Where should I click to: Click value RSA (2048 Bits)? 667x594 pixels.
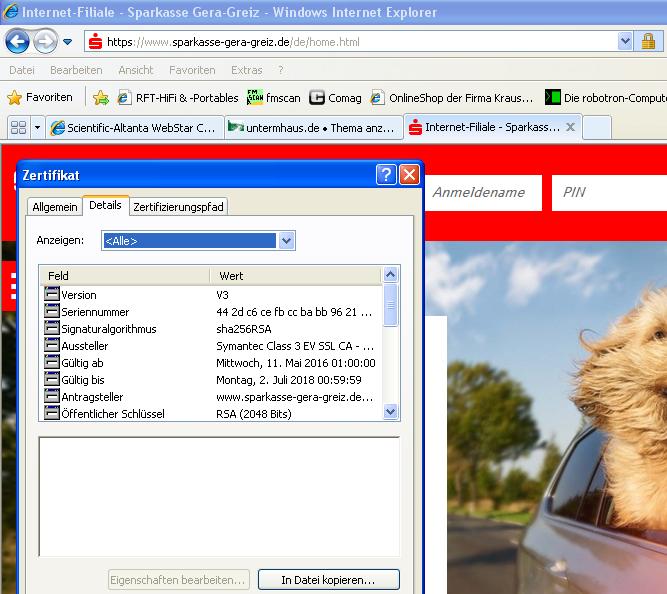click(254, 414)
